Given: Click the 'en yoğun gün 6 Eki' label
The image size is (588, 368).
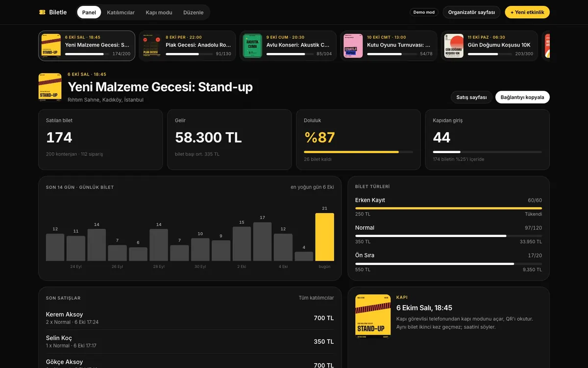Looking at the screenshot, I should tap(312, 187).
